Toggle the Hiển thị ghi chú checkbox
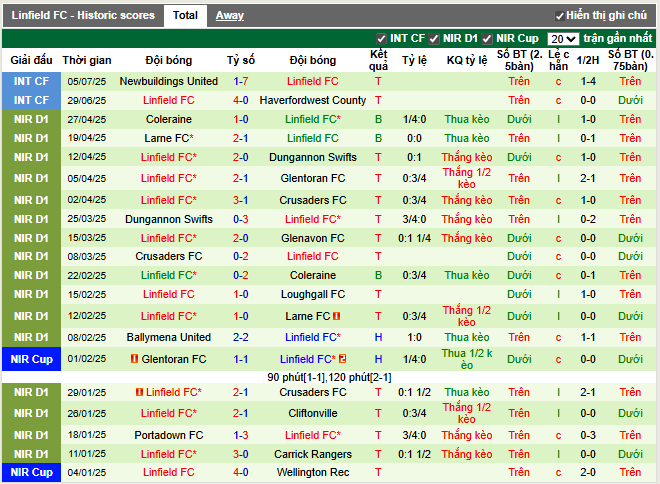The height and width of the screenshot is (484, 660). coord(559,16)
